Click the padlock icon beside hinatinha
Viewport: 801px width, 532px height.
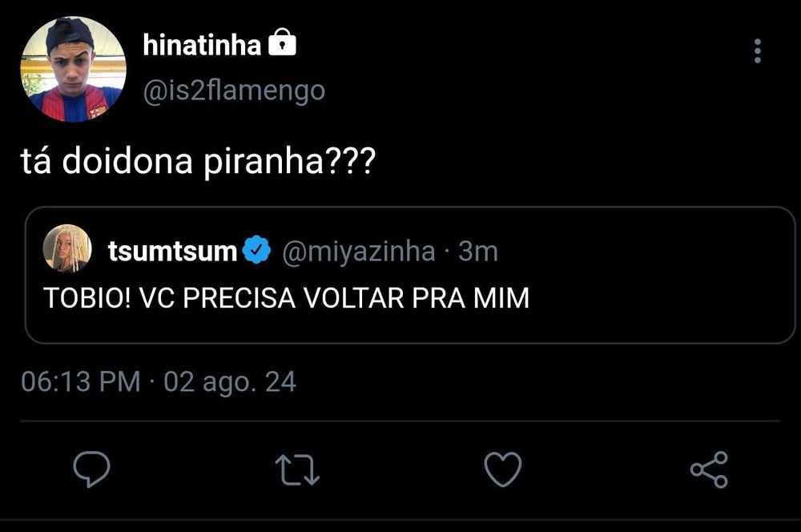click(282, 42)
